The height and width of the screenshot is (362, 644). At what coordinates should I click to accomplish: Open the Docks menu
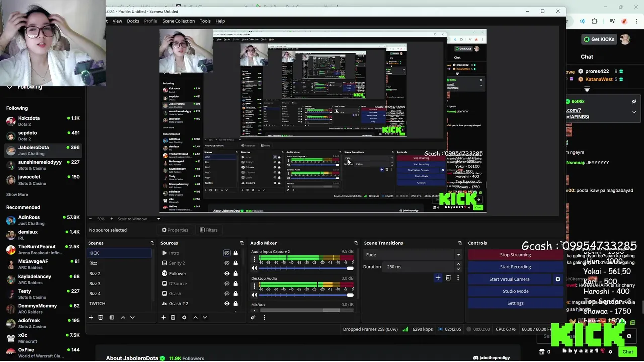point(133,21)
